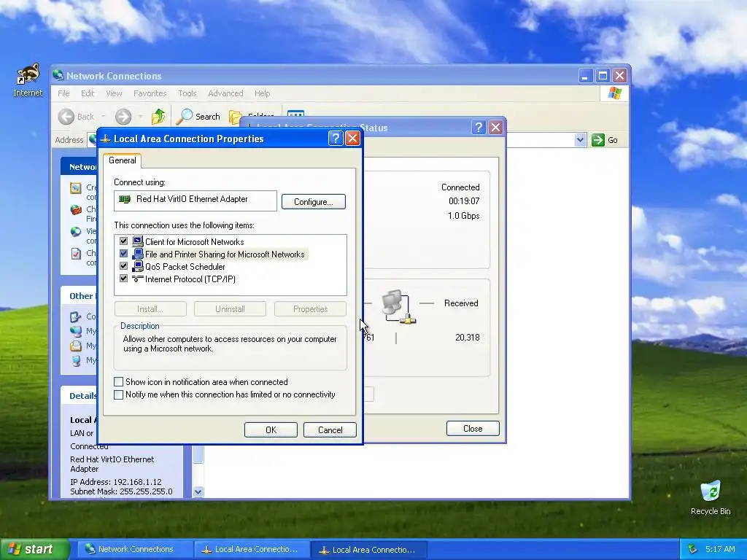Open the Favorites menu
Image resolution: width=747 pixels, height=560 pixels.
(x=150, y=93)
